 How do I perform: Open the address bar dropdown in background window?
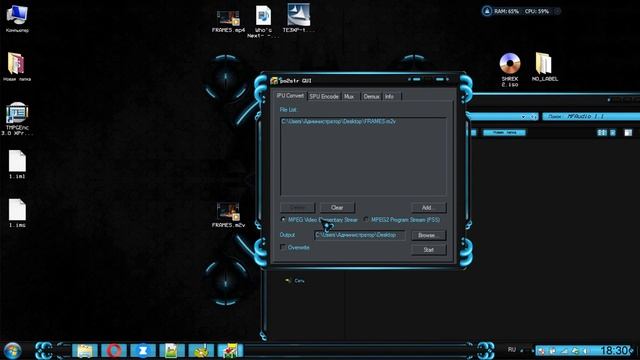[523, 117]
